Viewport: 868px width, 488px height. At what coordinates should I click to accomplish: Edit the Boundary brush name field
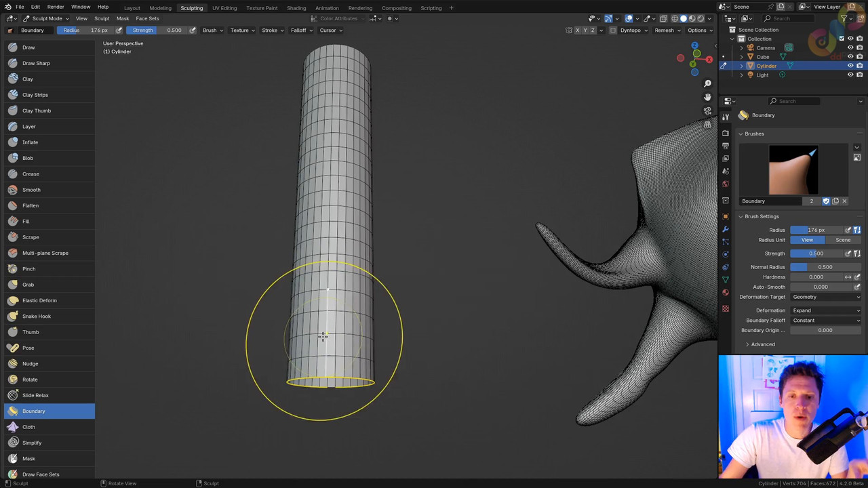click(x=772, y=201)
